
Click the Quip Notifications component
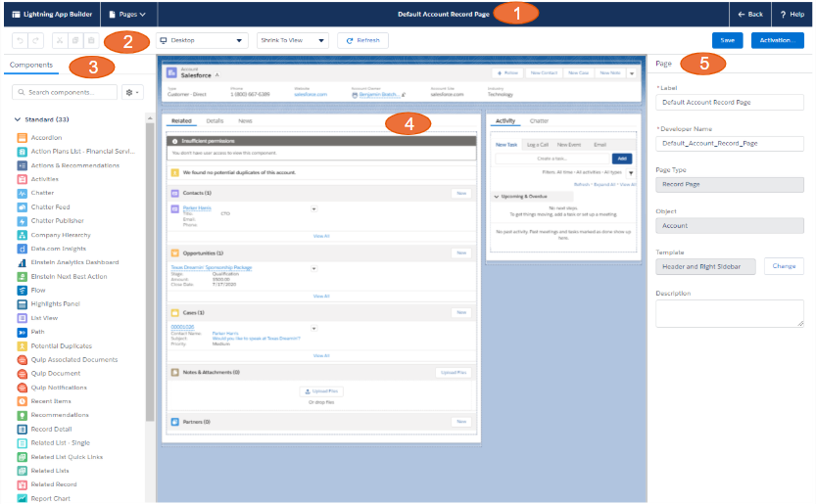click(52, 388)
